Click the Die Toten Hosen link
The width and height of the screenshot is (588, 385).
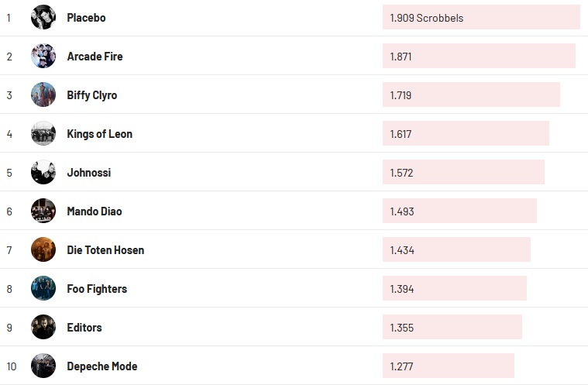click(105, 250)
